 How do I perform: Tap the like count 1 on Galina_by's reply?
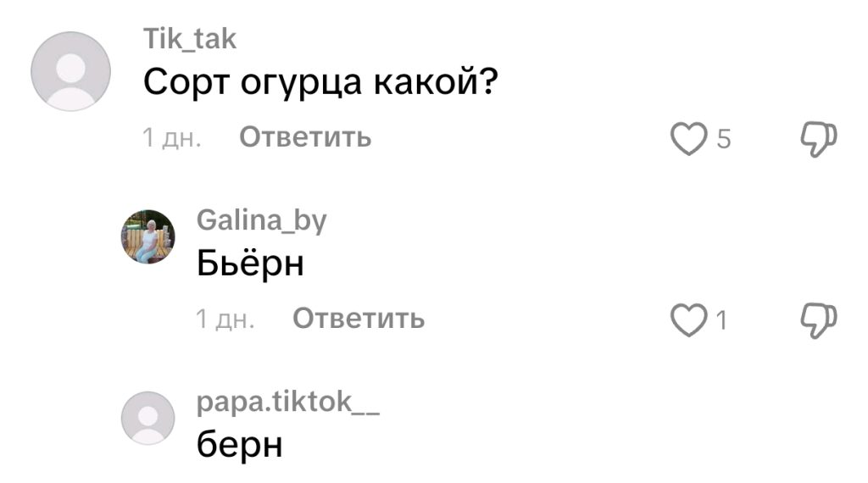pos(722,321)
